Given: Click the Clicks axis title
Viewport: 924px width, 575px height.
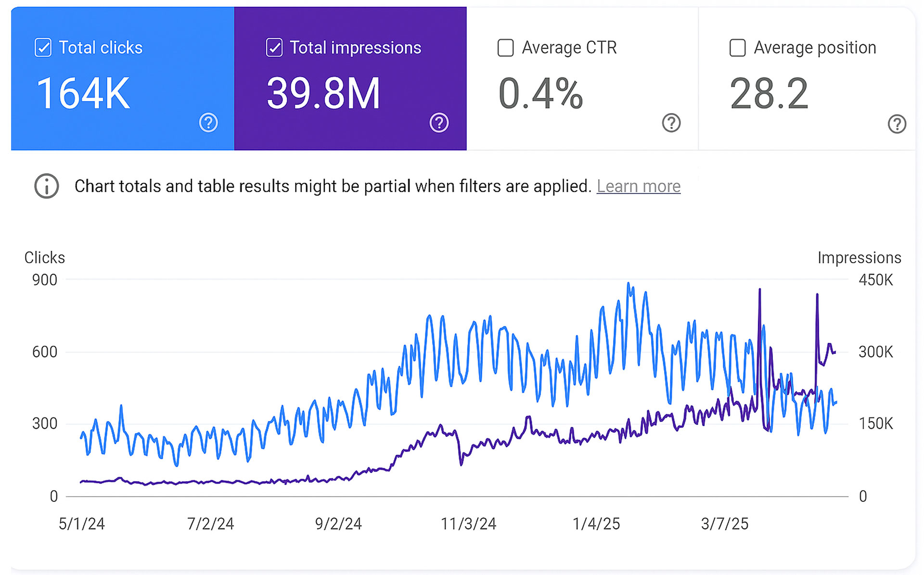Looking at the screenshot, I should [x=45, y=257].
